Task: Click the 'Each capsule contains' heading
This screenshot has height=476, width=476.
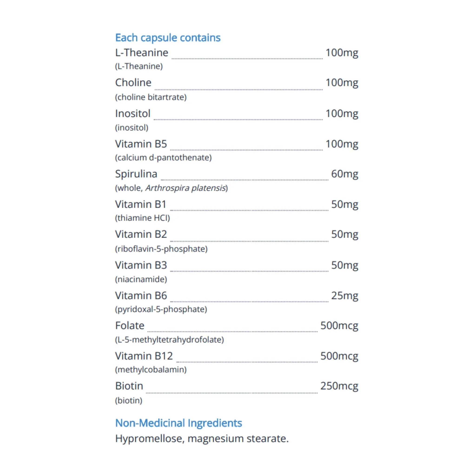Action: (168, 38)
